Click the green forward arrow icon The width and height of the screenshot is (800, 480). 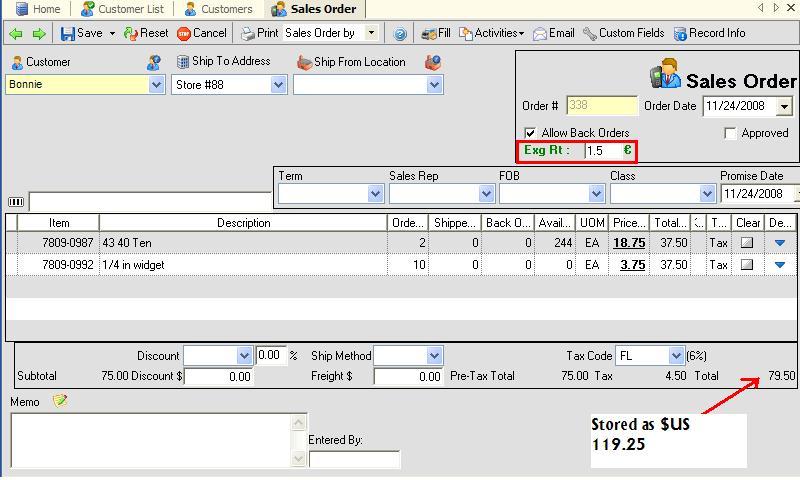(39, 33)
